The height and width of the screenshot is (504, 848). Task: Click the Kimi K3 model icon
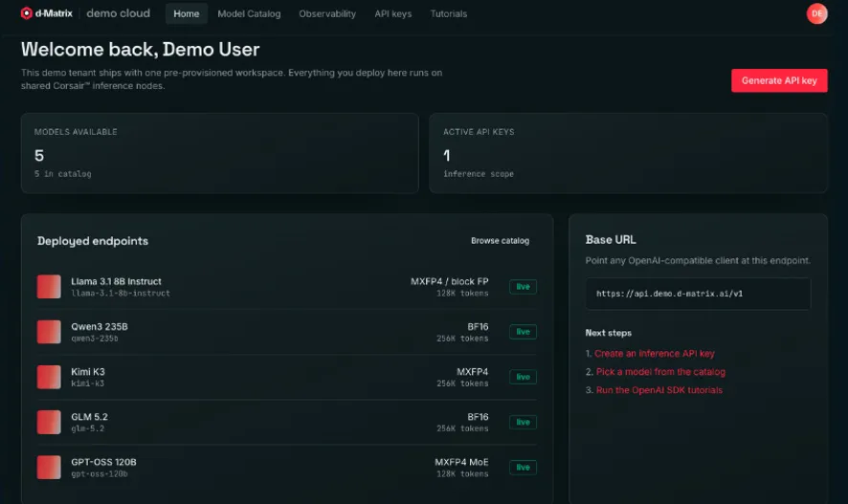(49, 377)
